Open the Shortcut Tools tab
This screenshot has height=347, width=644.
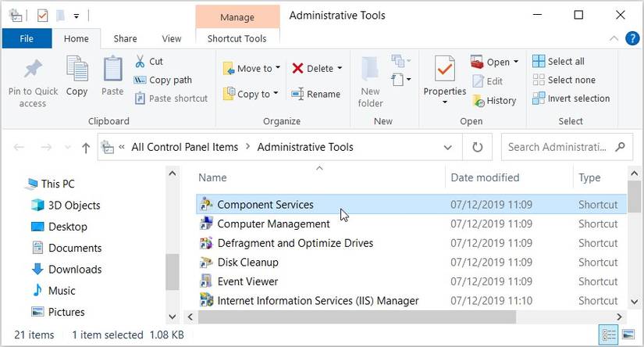[237, 38]
